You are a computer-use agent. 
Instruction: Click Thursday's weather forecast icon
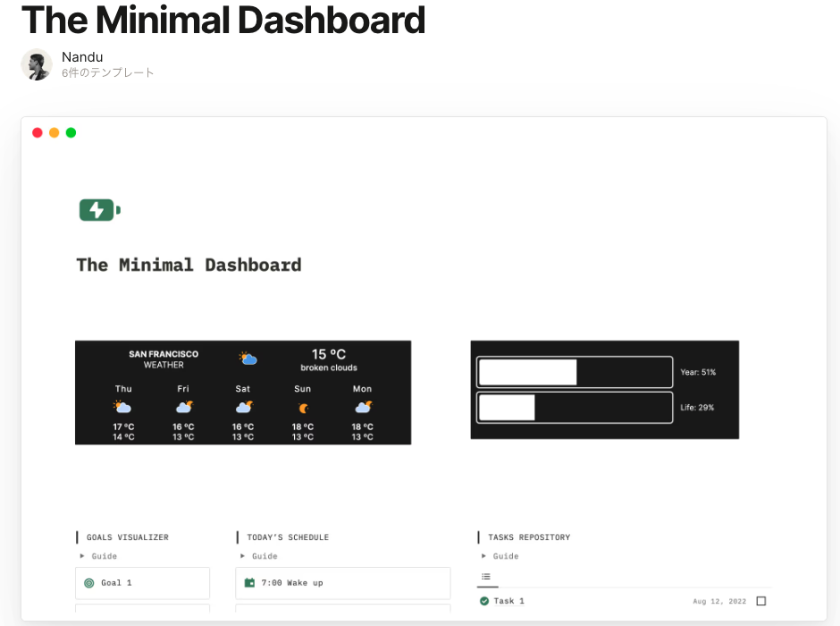[x=123, y=407]
